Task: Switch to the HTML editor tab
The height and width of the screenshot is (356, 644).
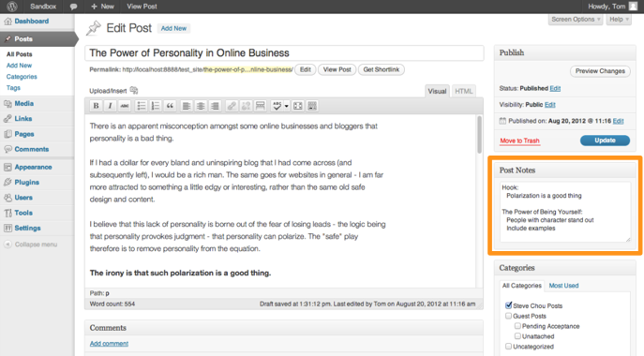Action: tap(464, 91)
